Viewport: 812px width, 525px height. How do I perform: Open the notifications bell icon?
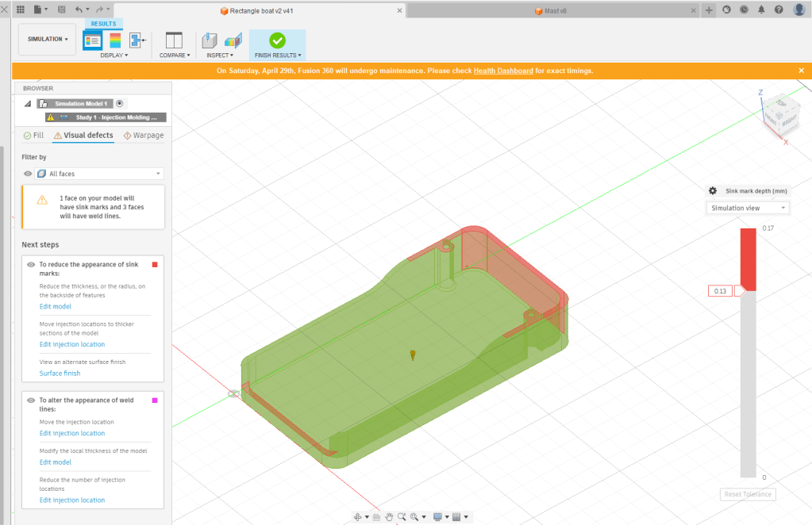pyautogui.click(x=761, y=10)
